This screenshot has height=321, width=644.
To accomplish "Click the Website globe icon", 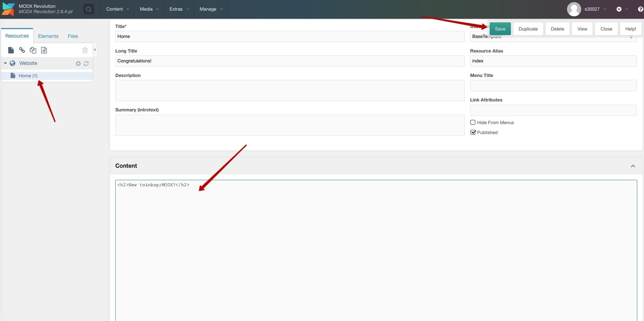I will pos(12,63).
